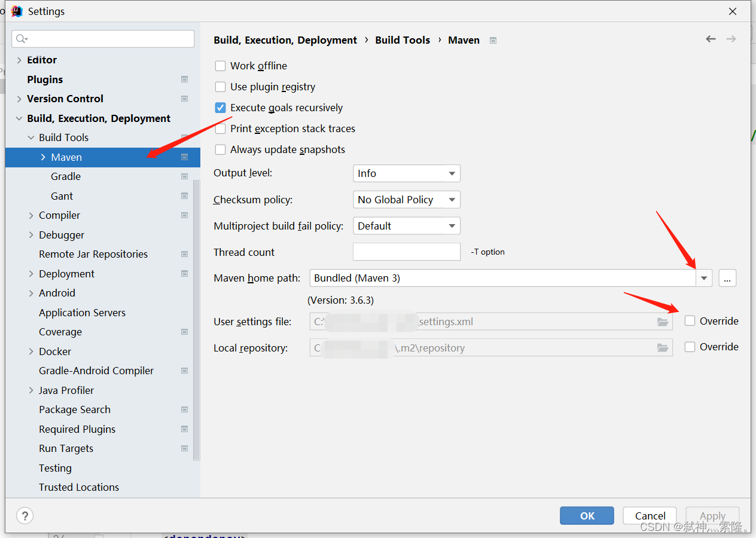Expand the Compiler tree node
The image size is (756, 538).
(x=31, y=215)
